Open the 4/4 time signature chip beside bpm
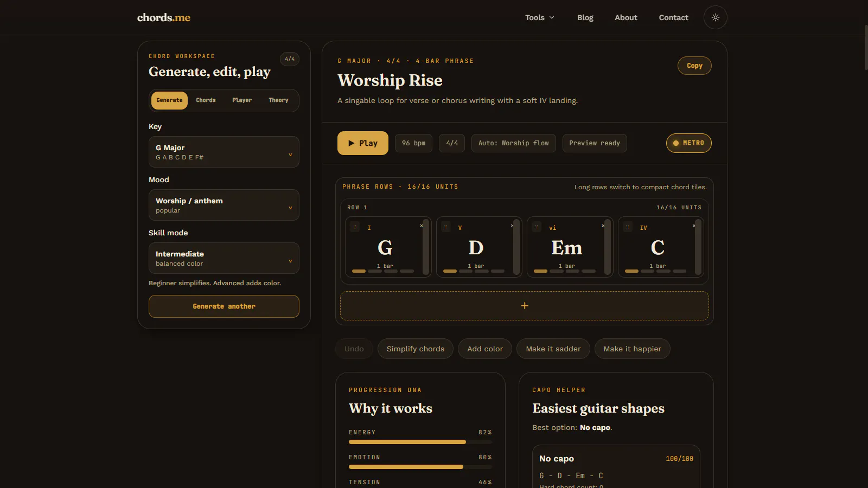The image size is (868, 488). (x=452, y=143)
